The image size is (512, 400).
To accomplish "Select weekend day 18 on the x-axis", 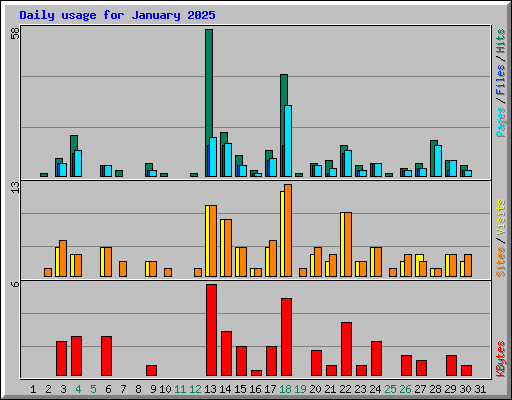I will tap(285, 389).
